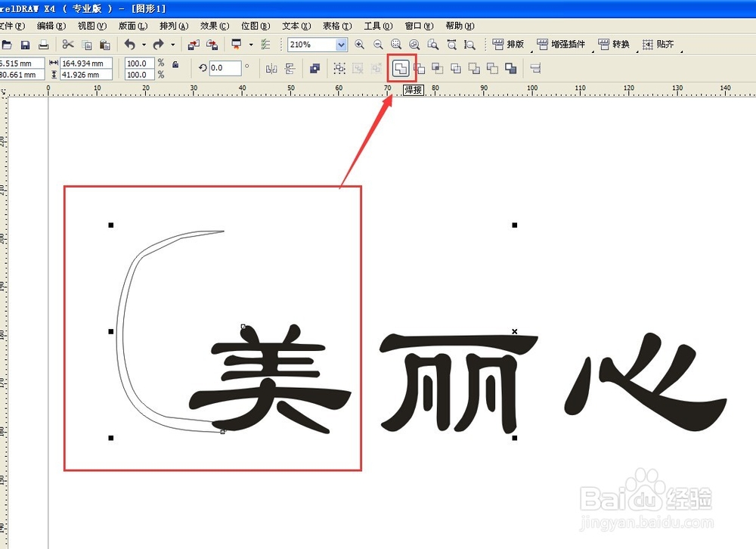Open the 版面(L) menu
756x549 pixels.
[133, 26]
